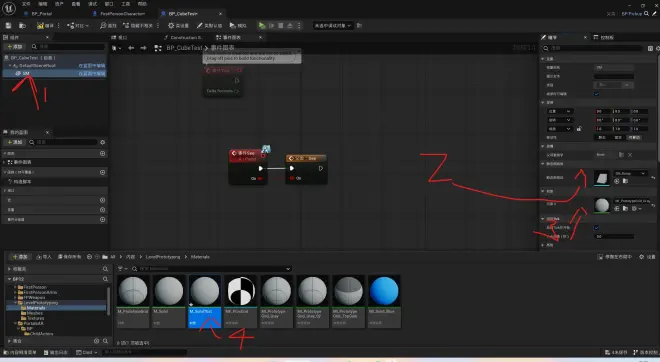660x362 pixels.
Task: Open My Blueprint panel settings gear
Action: 102,142
